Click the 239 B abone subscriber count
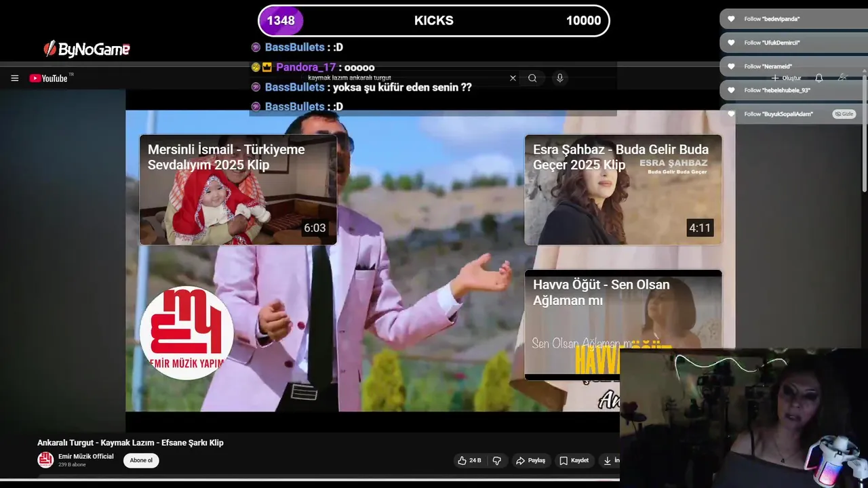The height and width of the screenshot is (488, 868). (72, 465)
